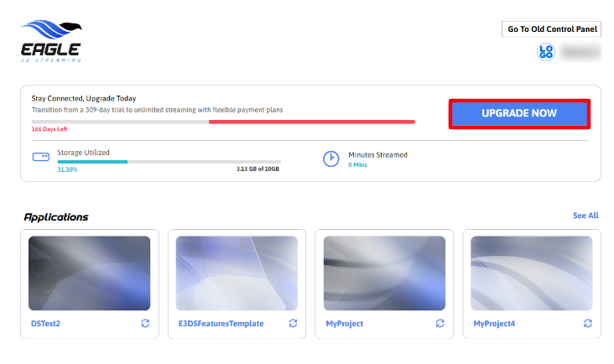Viewport: 614px width, 364px height.
Task: Select the MyProject4 app title
Action: [495, 324]
